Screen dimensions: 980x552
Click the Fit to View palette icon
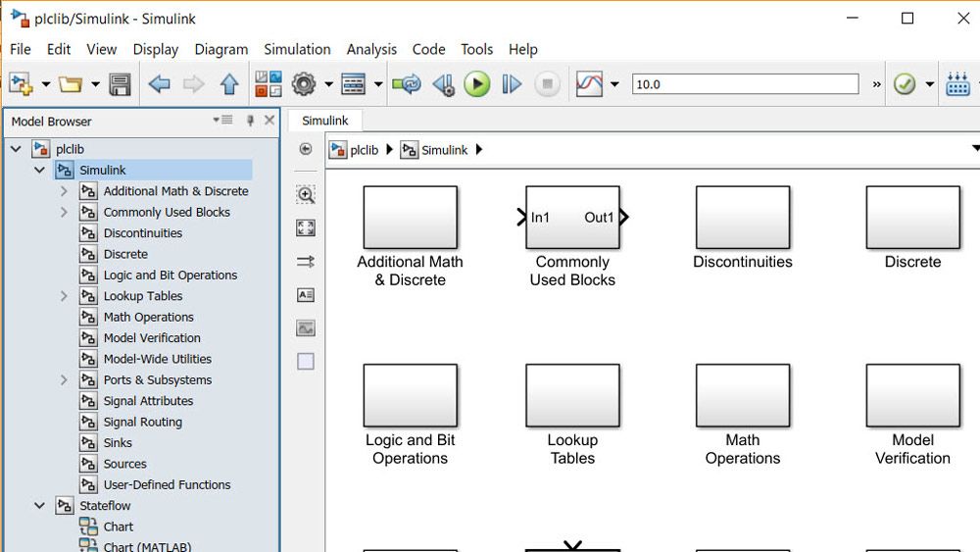point(306,227)
